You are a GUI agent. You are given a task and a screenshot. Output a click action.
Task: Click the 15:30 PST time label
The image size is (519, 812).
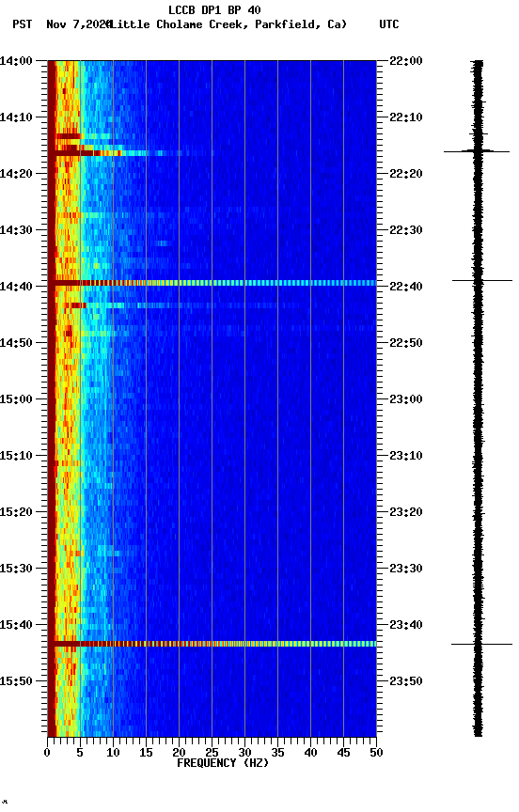16,569
